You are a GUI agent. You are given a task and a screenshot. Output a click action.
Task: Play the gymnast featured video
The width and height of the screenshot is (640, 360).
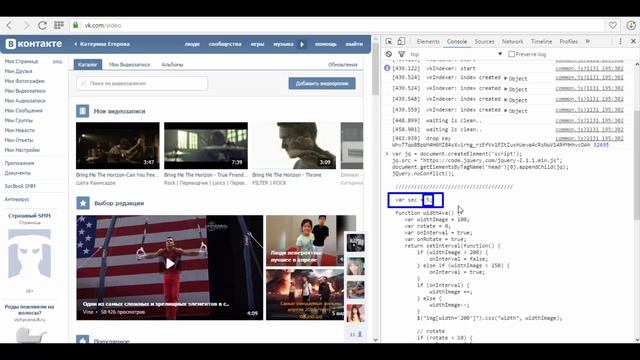click(x=170, y=264)
